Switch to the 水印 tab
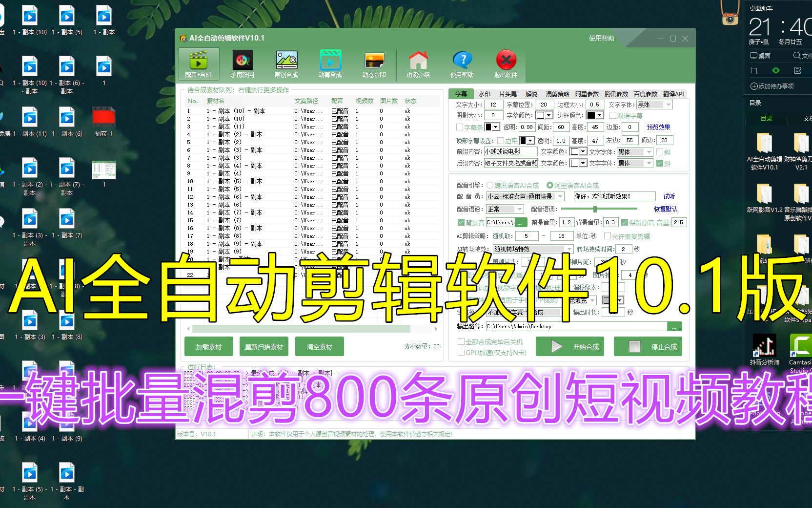 485,94
